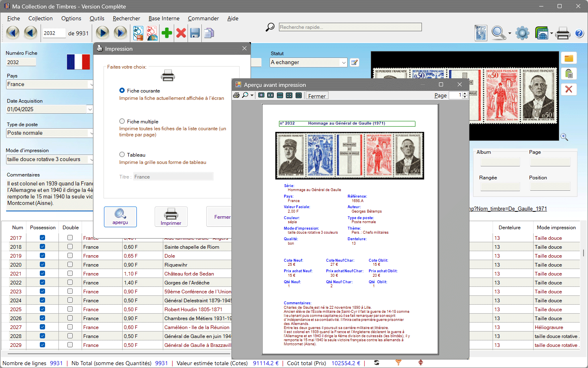Screen dimensions: 588x368
Task: Select the Tableau radio option
Action: click(122, 155)
